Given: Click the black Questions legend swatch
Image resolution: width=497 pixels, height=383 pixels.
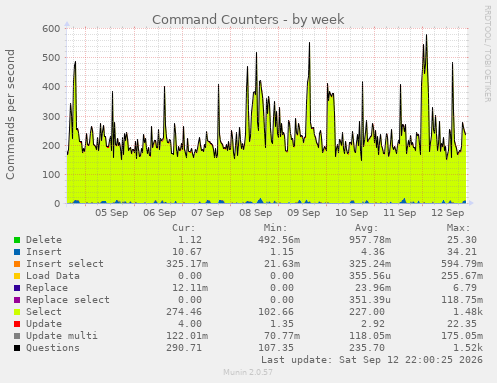Looking at the screenshot, I should pos(17,348).
